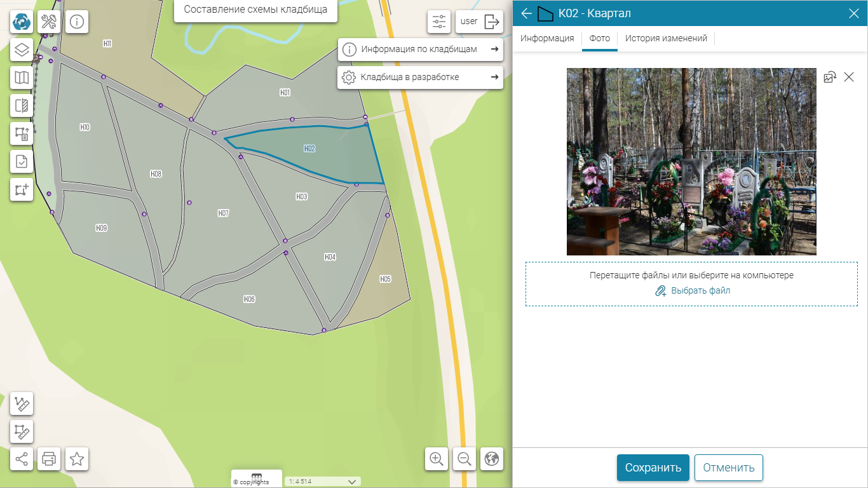The image size is (868, 488).
Task: Open the layers panel icon
Action: click(22, 50)
